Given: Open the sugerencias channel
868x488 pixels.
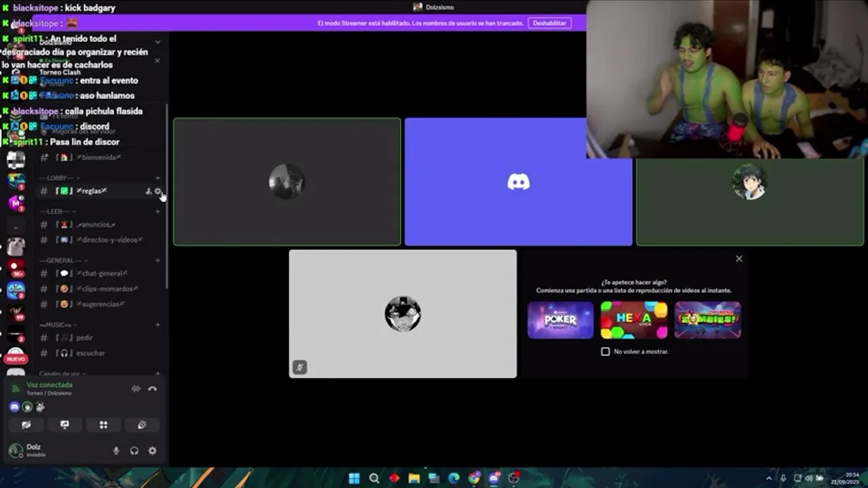Looking at the screenshot, I should 99,304.
